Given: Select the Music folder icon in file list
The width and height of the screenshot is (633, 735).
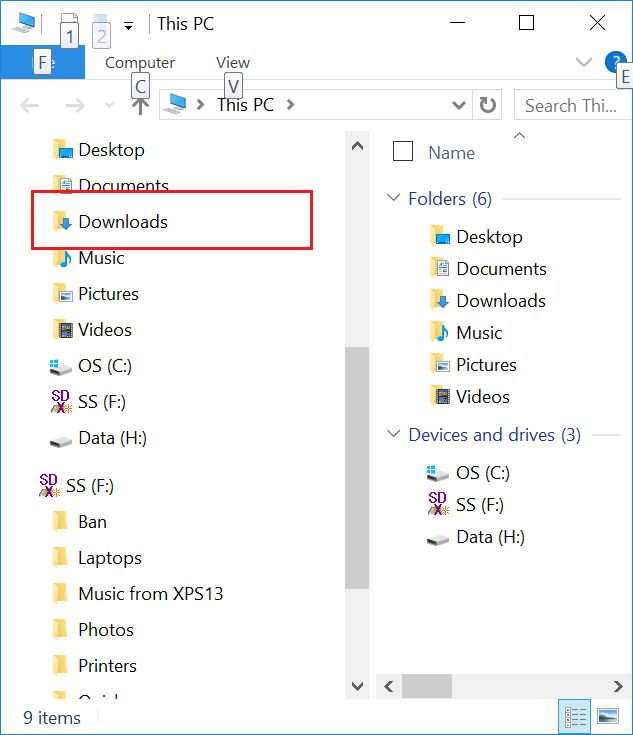Looking at the screenshot, I should coord(440,332).
